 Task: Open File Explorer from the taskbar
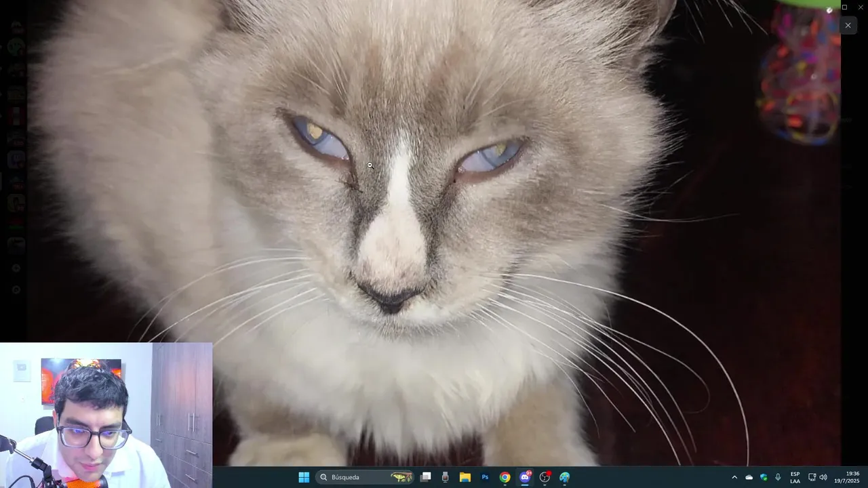[465, 477]
